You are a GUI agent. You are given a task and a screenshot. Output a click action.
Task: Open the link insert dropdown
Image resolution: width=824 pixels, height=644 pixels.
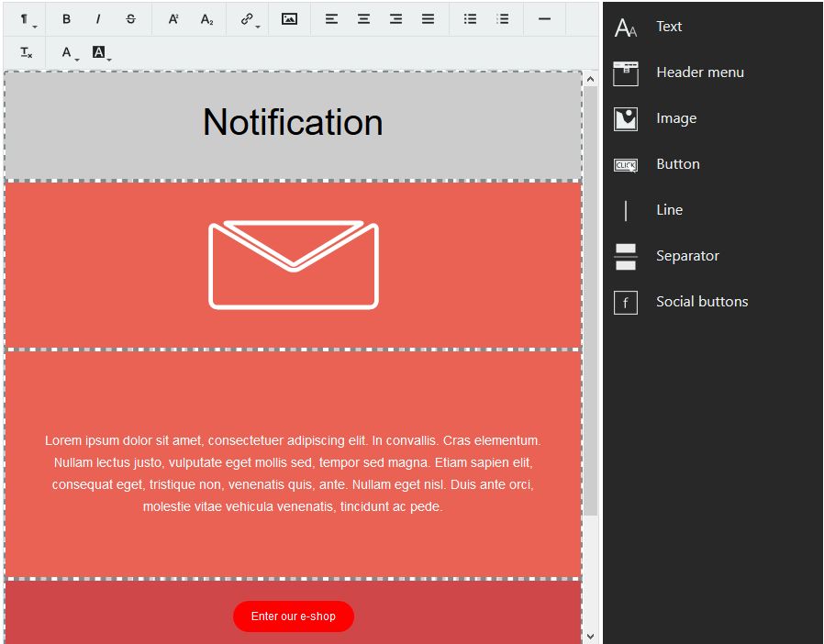pyautogui.click(x=250, y=18)
